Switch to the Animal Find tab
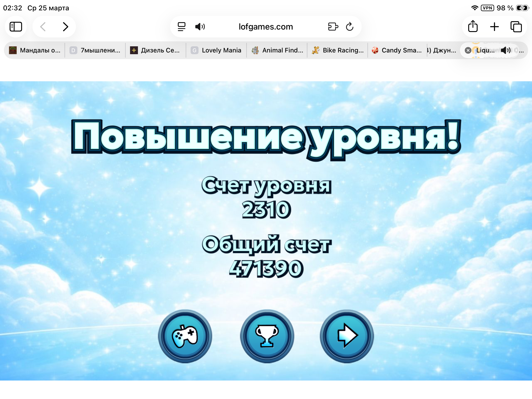The image size is (532, 399). 277,50
